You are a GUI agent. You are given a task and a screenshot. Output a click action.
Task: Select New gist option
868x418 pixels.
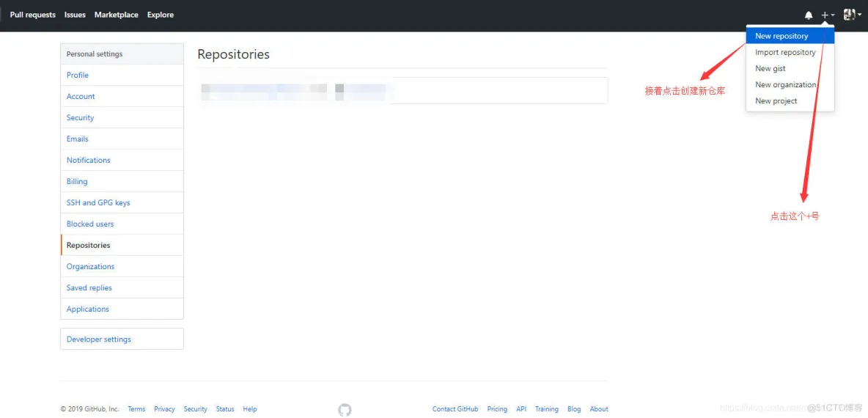click(770, 69)
